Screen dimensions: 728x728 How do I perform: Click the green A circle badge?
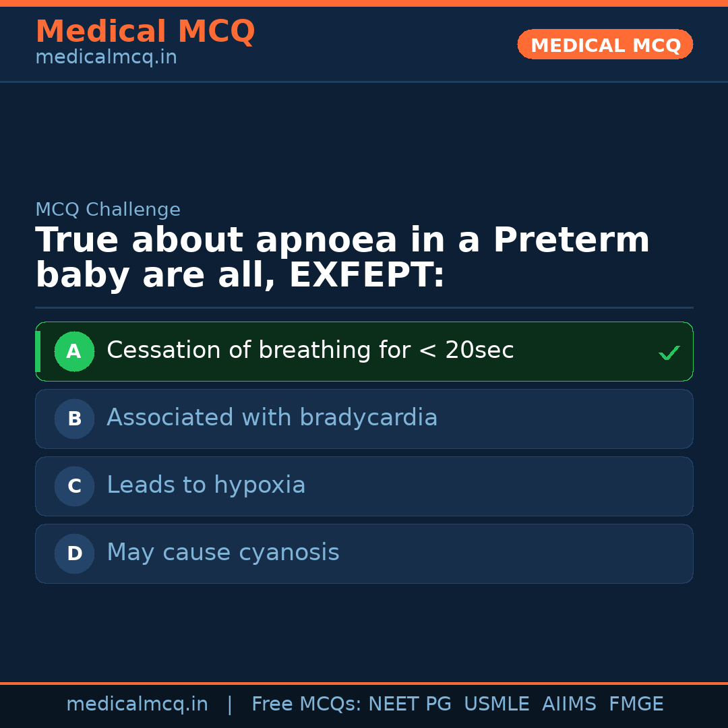click(x=74, y=351)
